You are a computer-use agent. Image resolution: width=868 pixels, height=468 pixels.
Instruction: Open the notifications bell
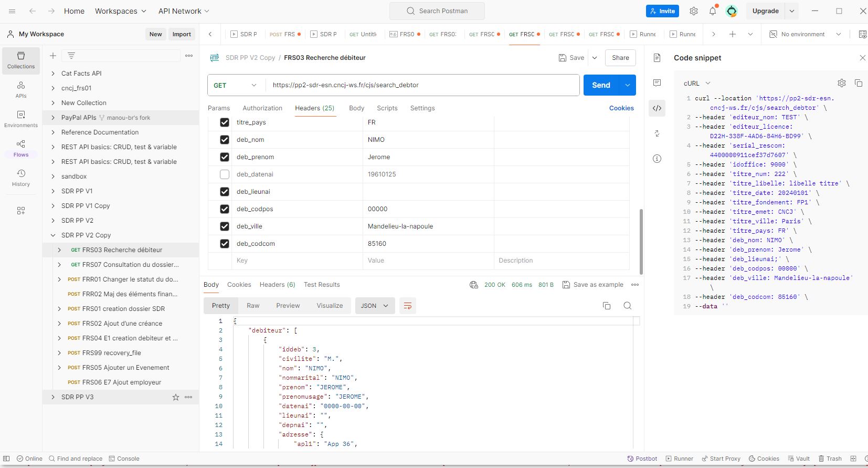(x=712, y=11)
